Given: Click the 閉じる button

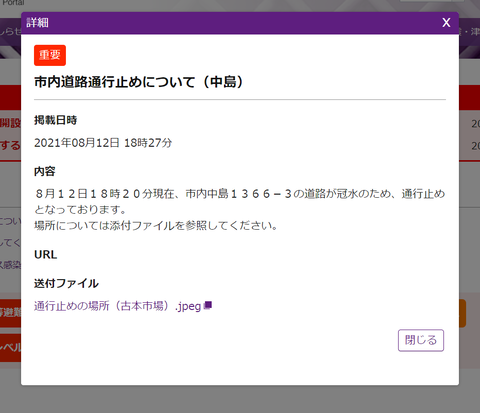Looking at the screenshot, I should [421, 340].
